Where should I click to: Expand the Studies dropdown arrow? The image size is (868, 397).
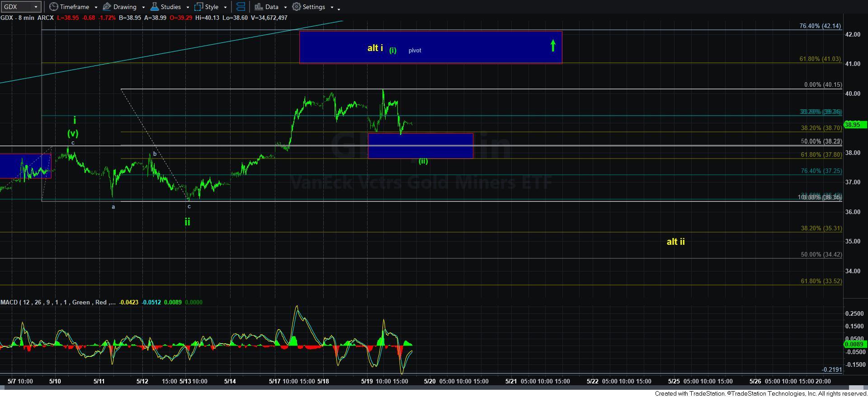pos(187,7)
